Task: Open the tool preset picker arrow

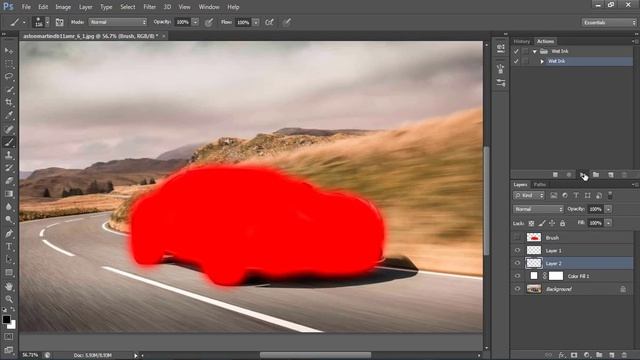Action: (x=24, y=22)
